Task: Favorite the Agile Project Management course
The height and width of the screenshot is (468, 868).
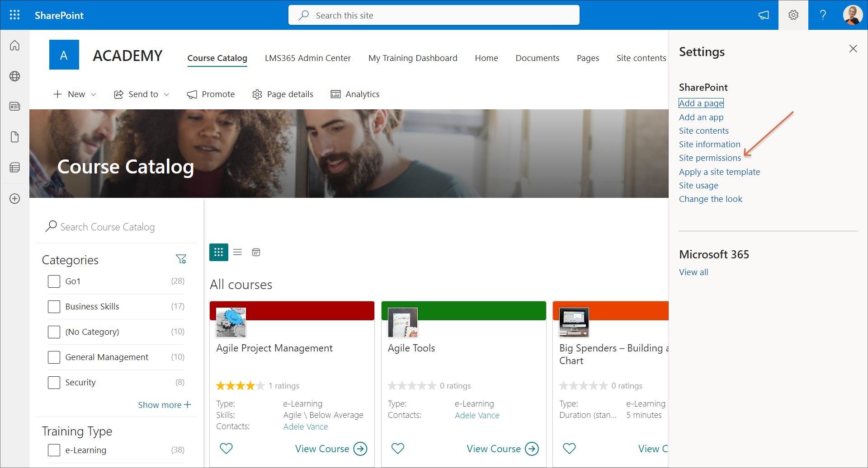Action: [x=226, y=448]
